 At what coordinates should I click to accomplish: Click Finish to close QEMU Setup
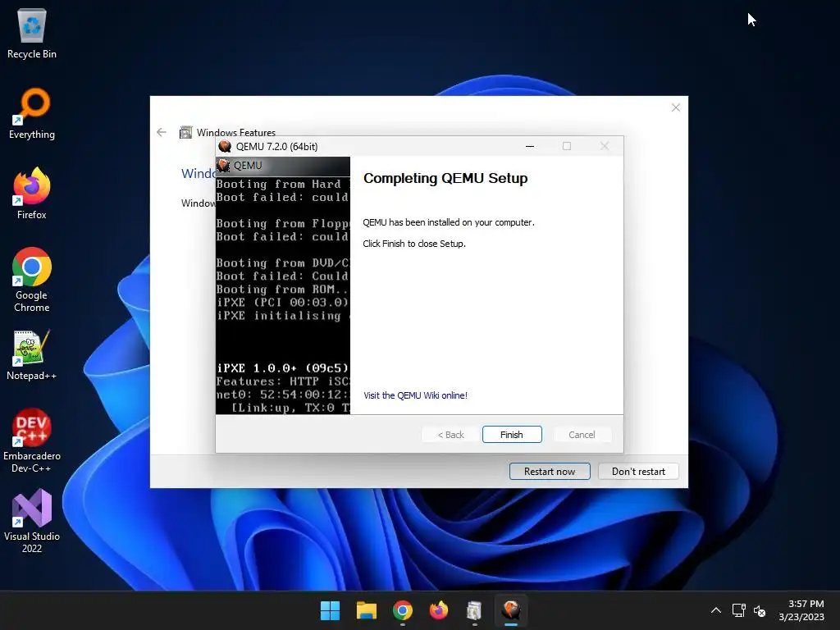512,435
